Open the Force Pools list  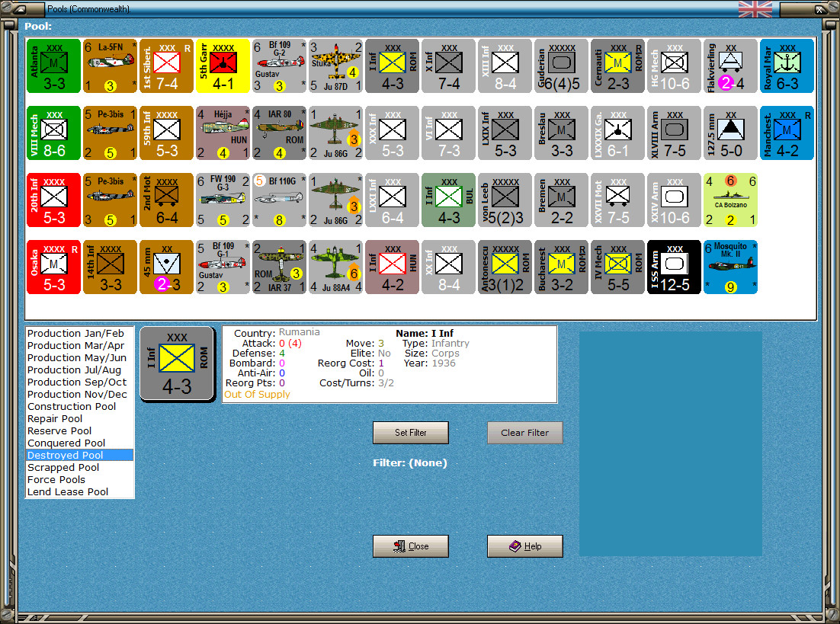[79, 479]
